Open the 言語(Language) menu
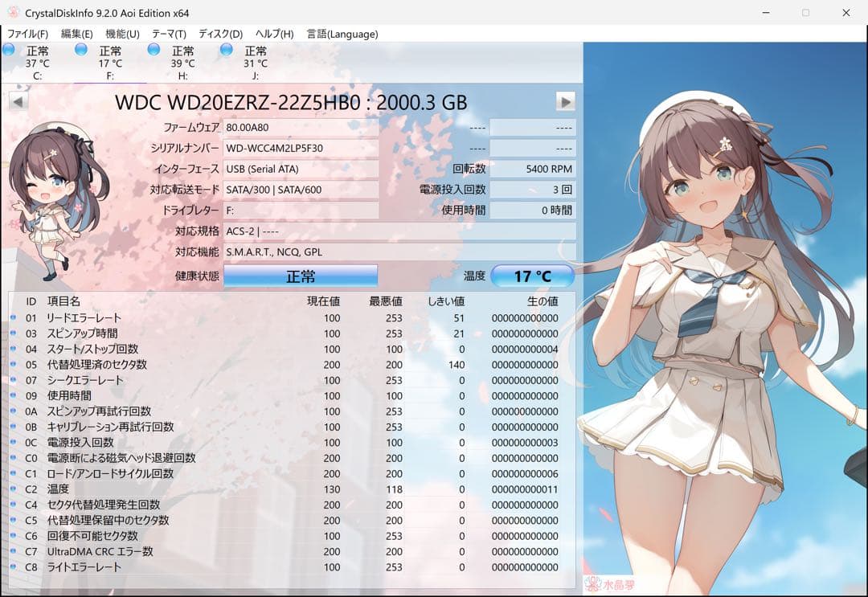 tap(342, 34)
